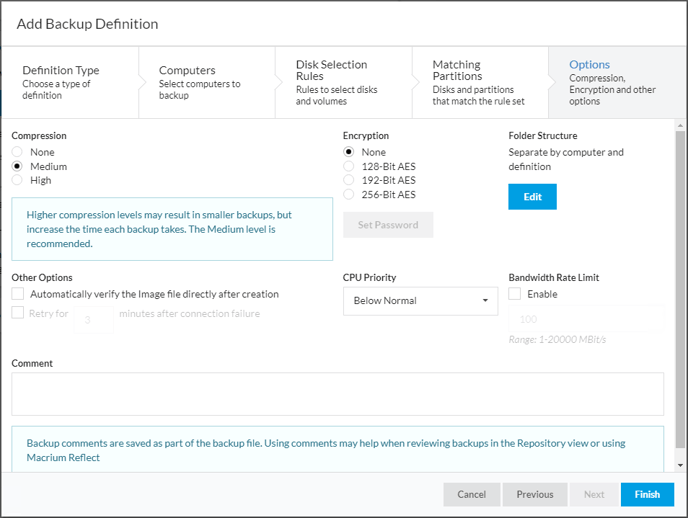Select None compression radio button
Viewport: 688px width, 518px height.
[17, 152]
